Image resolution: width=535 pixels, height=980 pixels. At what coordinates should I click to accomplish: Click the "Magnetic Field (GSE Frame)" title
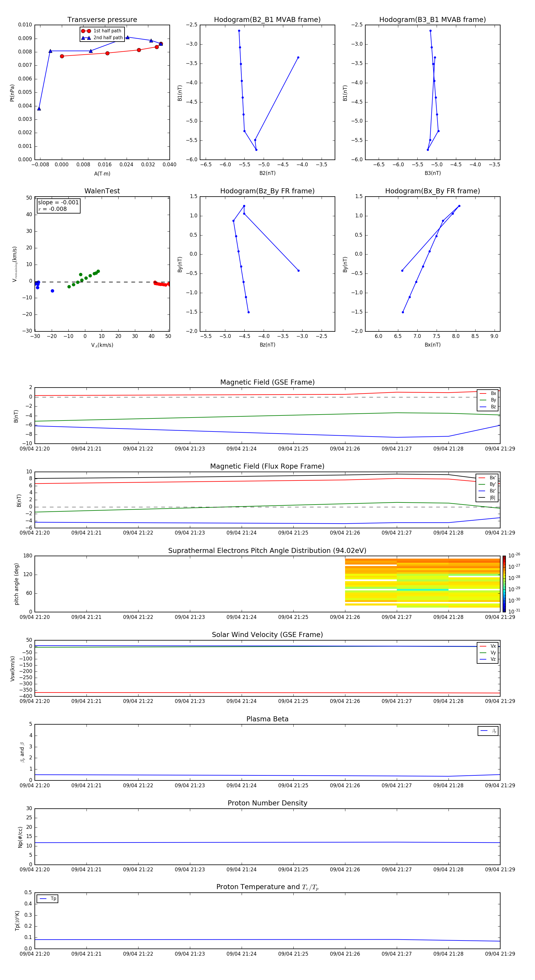click(267, 382)
